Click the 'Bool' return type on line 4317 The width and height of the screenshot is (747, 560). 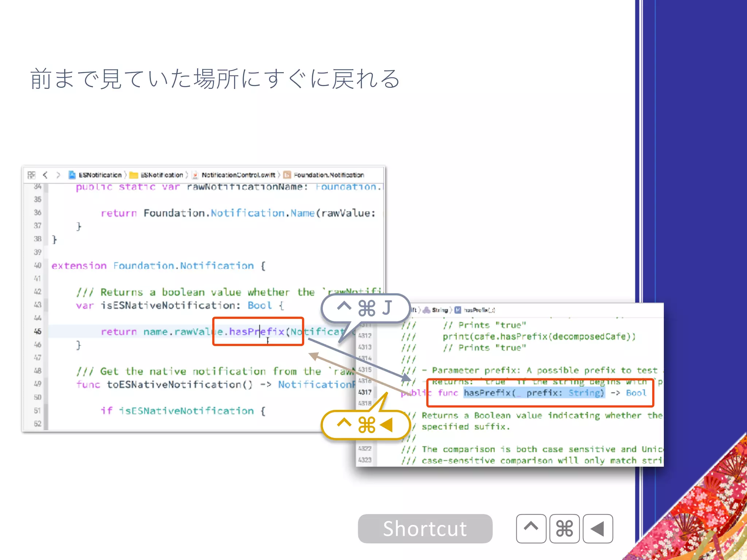point(636,393)
